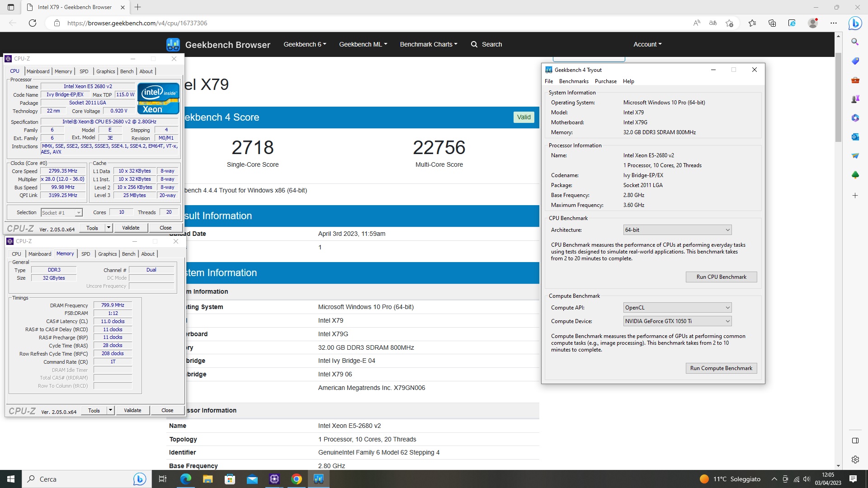
Task: Open File Explorer from the taskbar
Action: click(x=208, y=479)
